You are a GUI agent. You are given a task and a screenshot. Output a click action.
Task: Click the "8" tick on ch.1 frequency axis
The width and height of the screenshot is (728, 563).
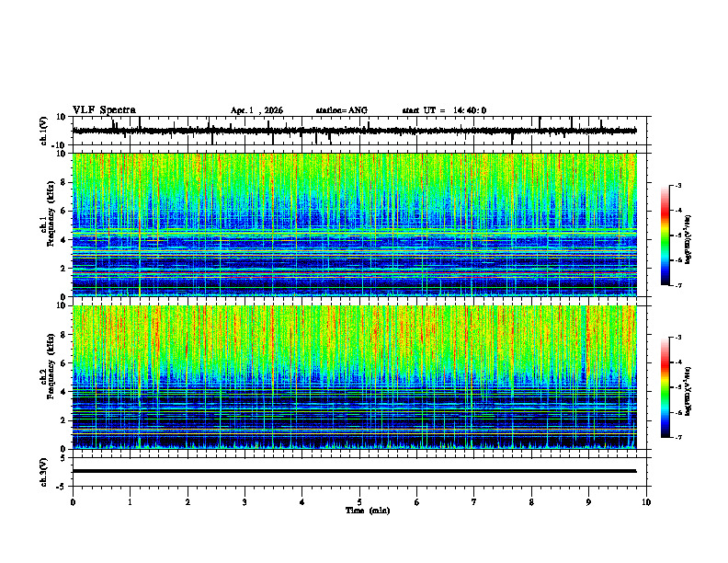tap(64, 182)
